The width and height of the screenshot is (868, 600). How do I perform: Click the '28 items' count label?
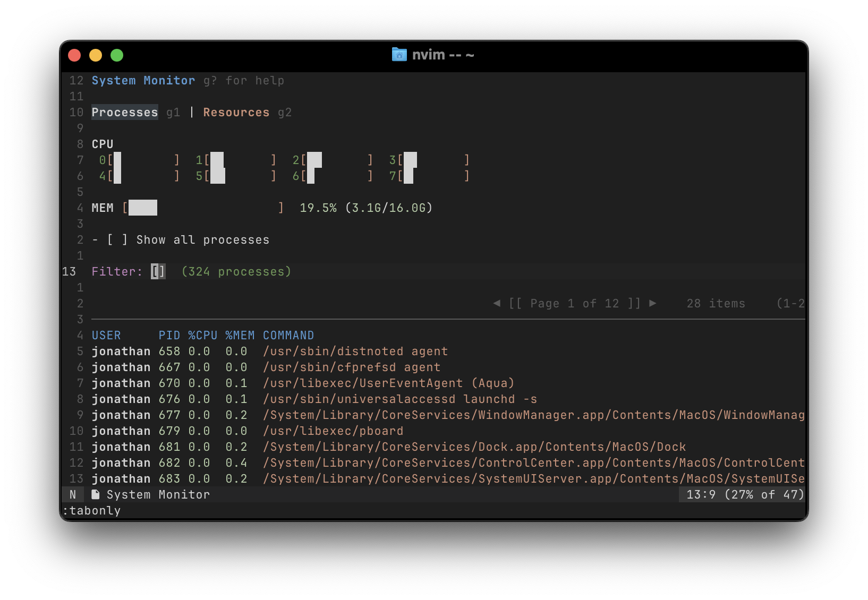coord(716,303)
